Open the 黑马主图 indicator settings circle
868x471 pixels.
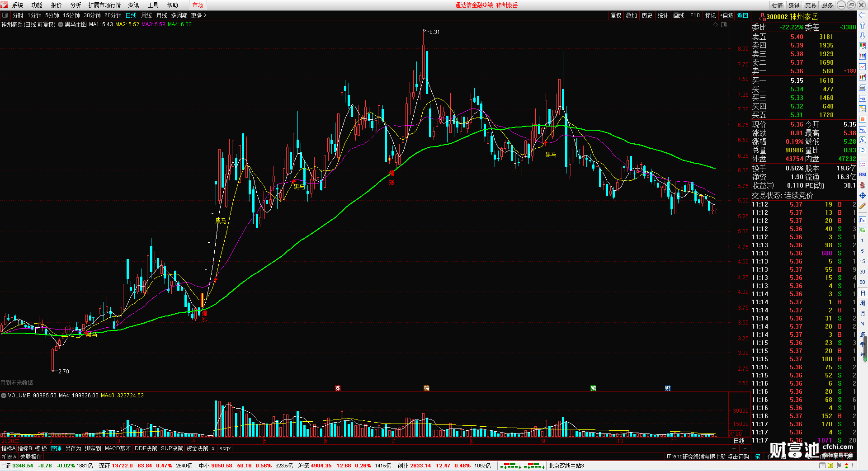pos(61,24)
